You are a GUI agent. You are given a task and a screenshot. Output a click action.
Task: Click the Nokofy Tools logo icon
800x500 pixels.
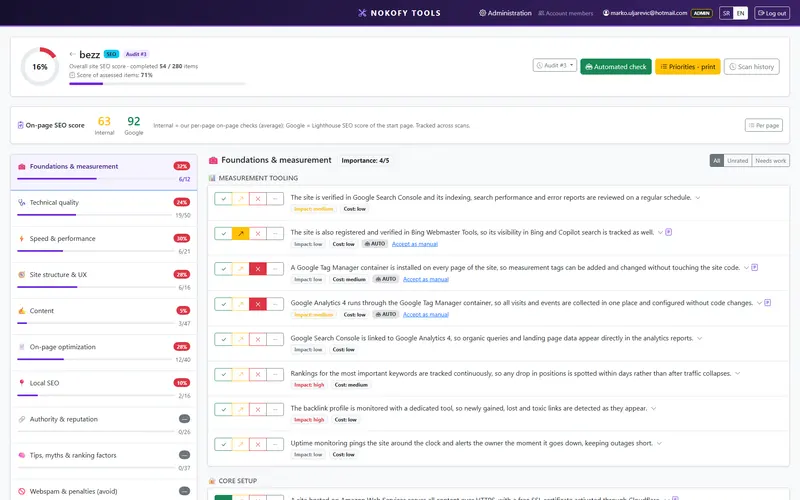362,13
